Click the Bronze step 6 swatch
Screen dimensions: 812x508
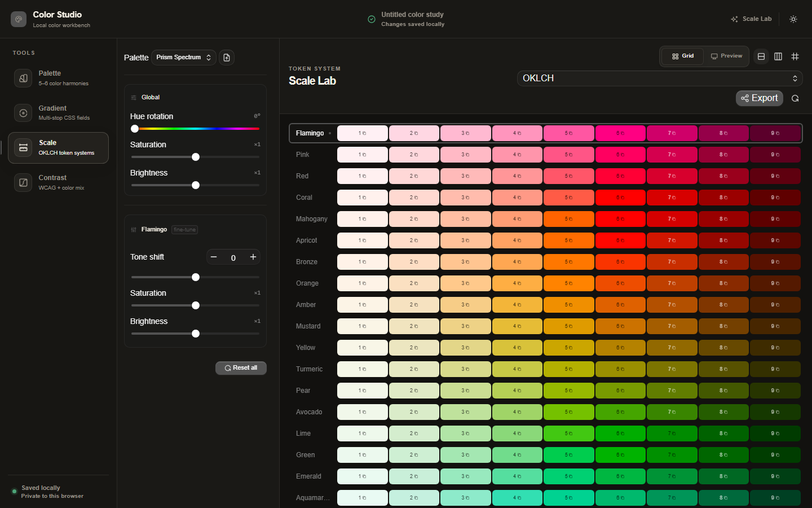point(620,262)
